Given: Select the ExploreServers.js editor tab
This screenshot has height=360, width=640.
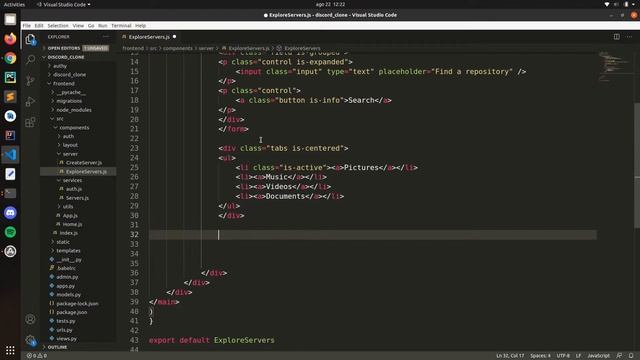Looking at the screenshot, I should (149, 37).
